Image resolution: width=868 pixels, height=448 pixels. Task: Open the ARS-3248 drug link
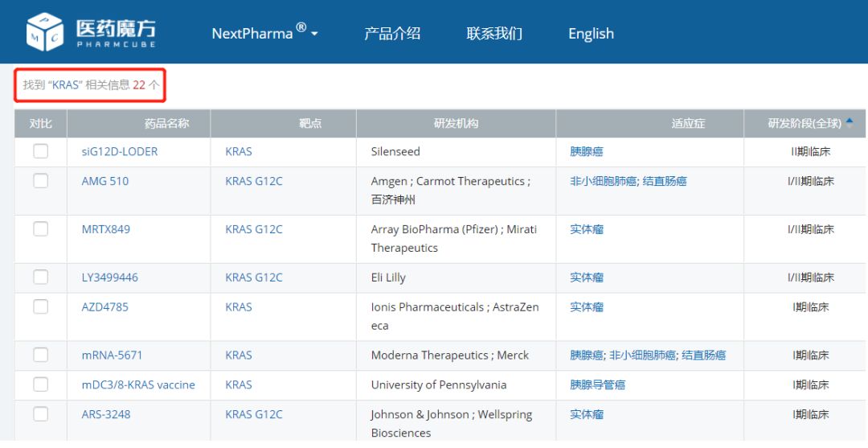106,414
